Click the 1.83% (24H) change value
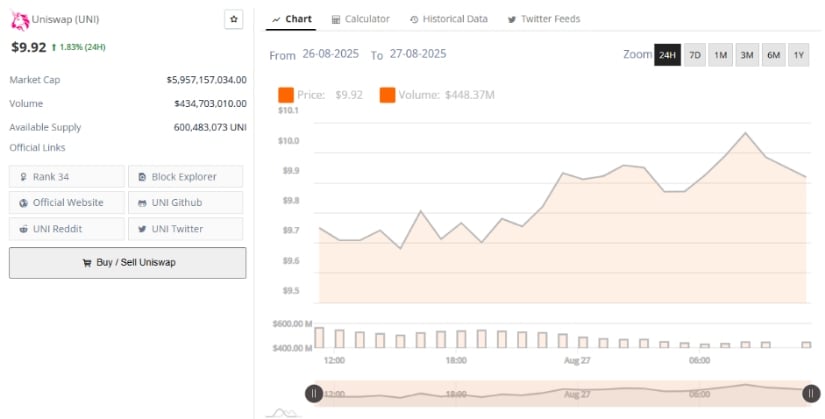The width and height of the screenshot is (825, 419). [x=82, y=47]
